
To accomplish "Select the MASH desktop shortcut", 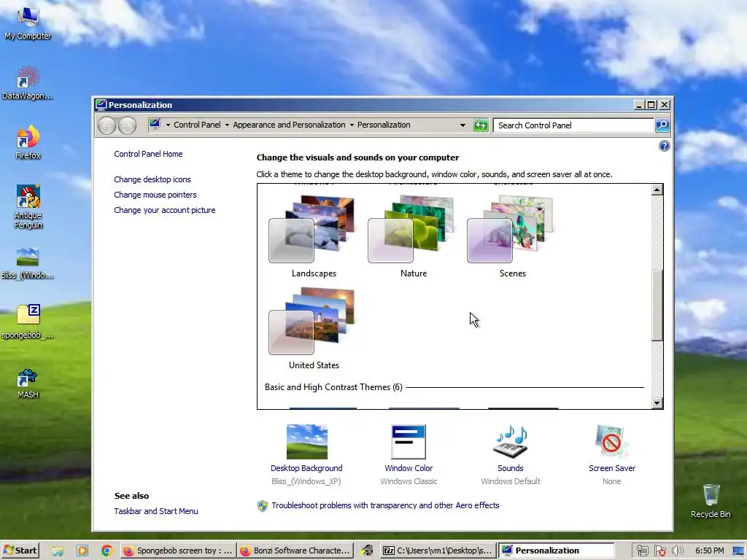I will coord(28,384).
